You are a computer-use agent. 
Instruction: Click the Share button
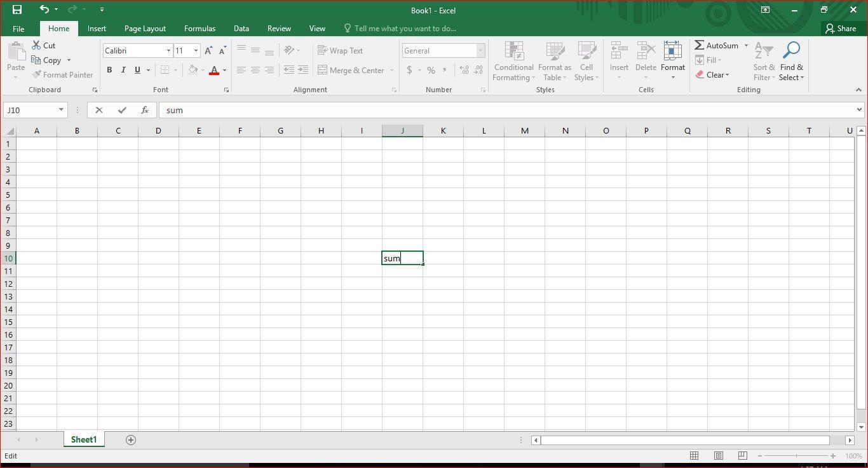[x=840, y=29]
